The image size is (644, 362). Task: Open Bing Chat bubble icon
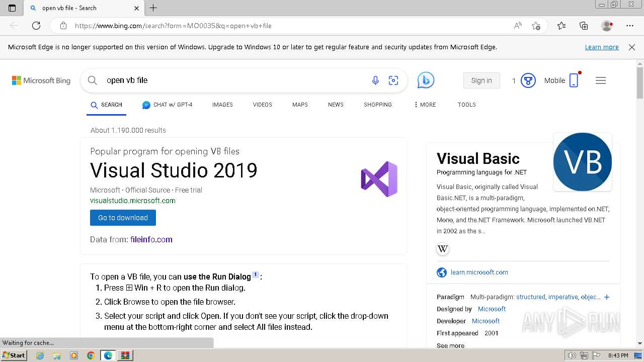pyautogui.click(x=426, y=80)
